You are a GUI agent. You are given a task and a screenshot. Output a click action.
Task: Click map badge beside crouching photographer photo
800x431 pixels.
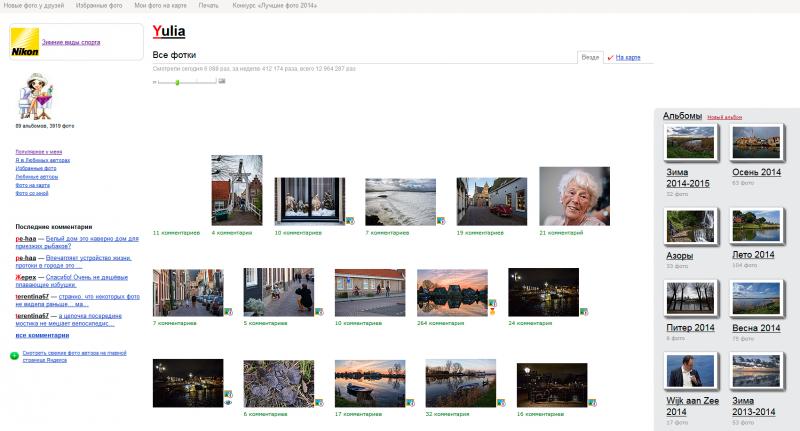[319, 312]
